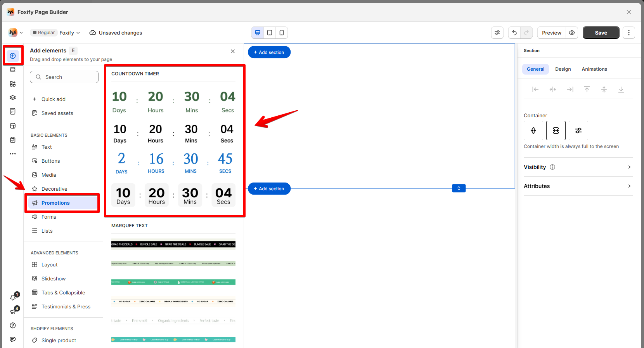Open the chat support icon
The width and height of the screenshot is (644, 348).
pyautogui.click(x=13, y=339)
